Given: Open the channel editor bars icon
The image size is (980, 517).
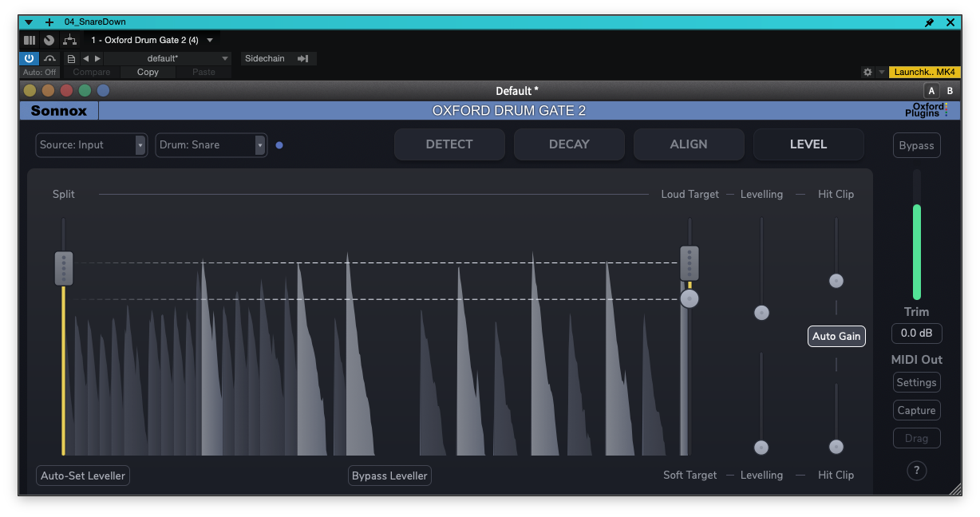Looking at the screenshot, I should point(30,40).
